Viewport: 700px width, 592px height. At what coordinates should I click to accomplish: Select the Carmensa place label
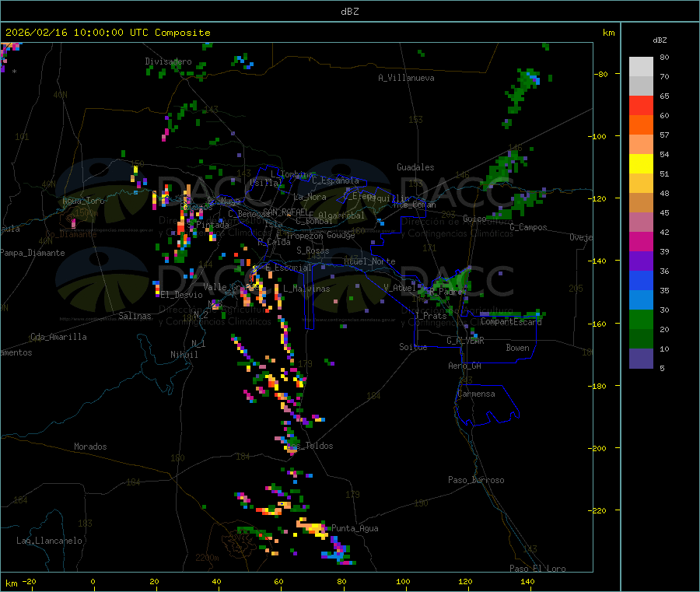click(x=476, y=394)
